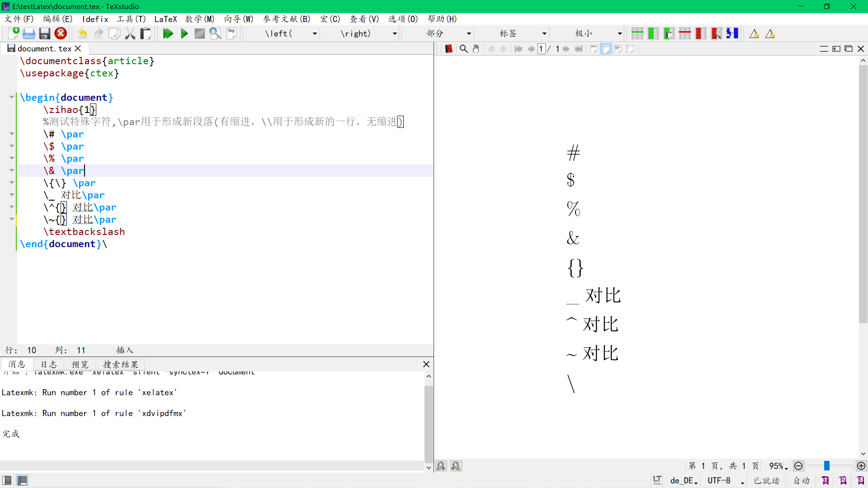Select the hand pan tool in the PDF viewer

point(476,49)
